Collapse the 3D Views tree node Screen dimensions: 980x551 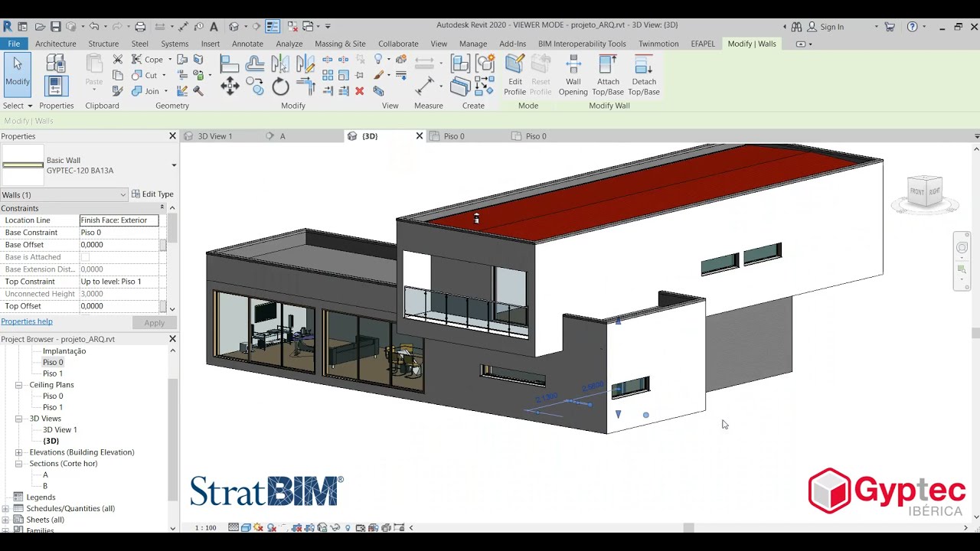pos(18,419)
